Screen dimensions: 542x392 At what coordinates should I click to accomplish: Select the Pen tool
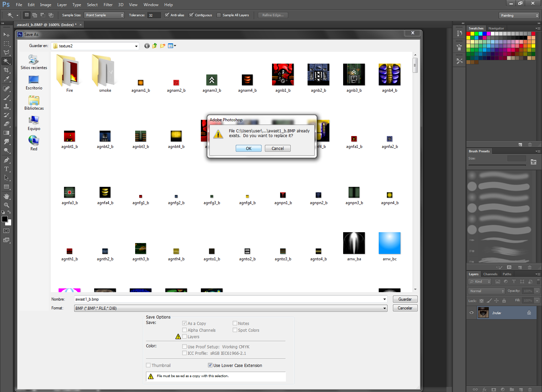point(6,160)
